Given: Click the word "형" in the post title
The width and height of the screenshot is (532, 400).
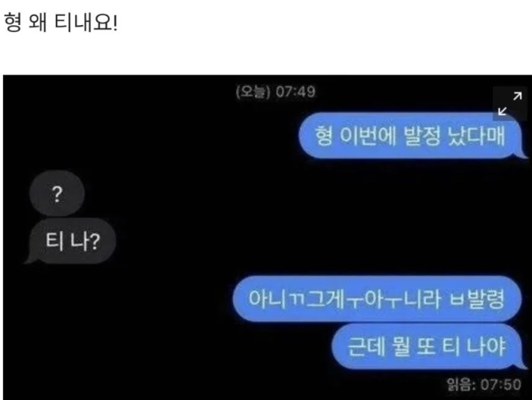Looking at the screenshot, I should pos(13,23).
